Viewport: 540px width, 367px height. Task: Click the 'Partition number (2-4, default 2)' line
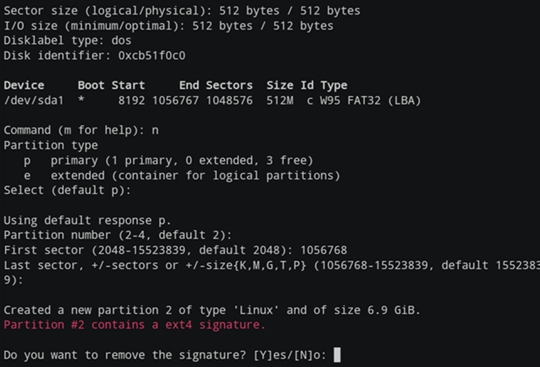coord(118,235)
